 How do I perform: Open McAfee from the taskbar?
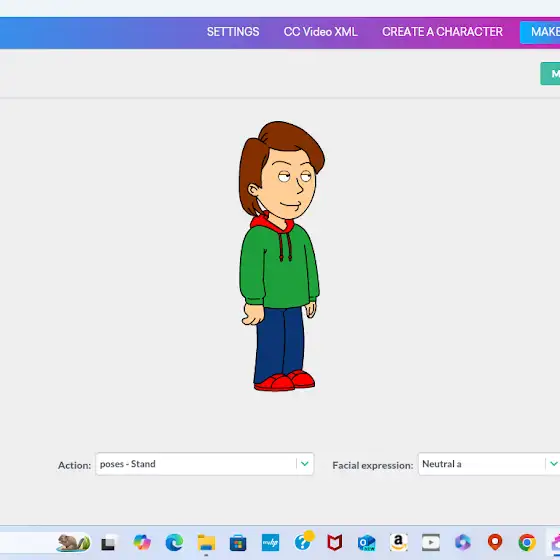335,543
